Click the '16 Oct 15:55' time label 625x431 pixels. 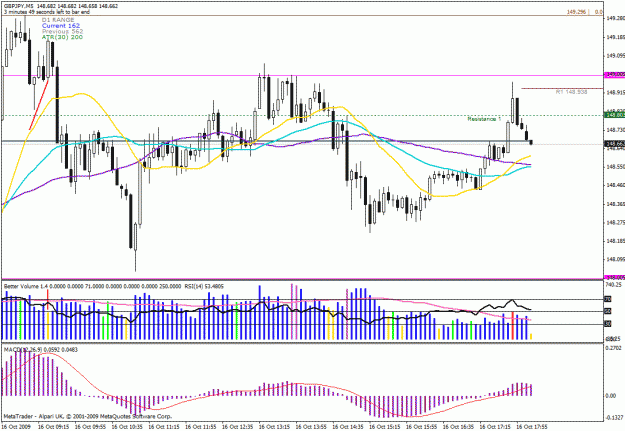421,427
